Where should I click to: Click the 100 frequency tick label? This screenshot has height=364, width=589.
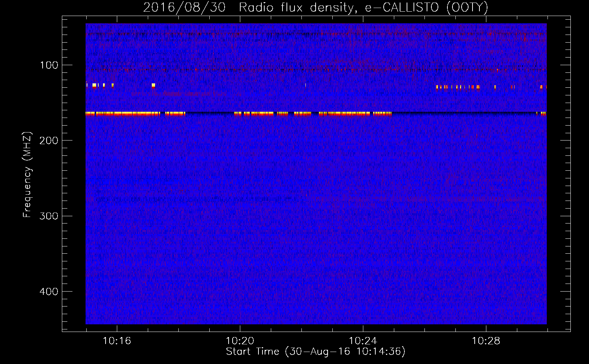[x=49, y=65]
